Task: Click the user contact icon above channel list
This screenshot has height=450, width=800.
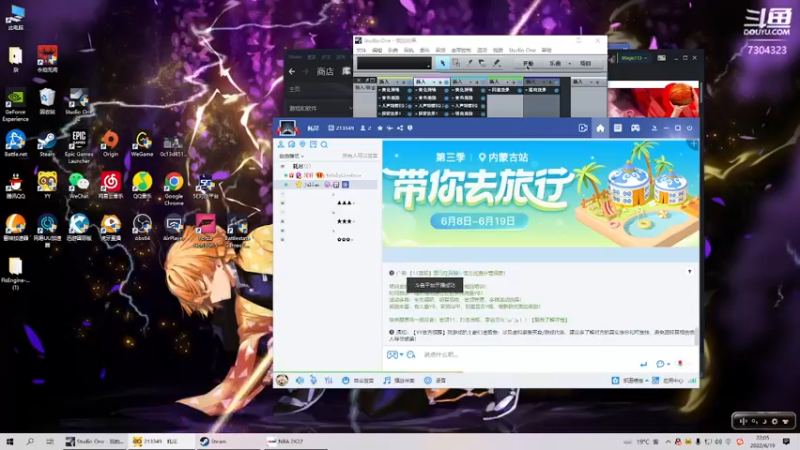Action: 281,144
